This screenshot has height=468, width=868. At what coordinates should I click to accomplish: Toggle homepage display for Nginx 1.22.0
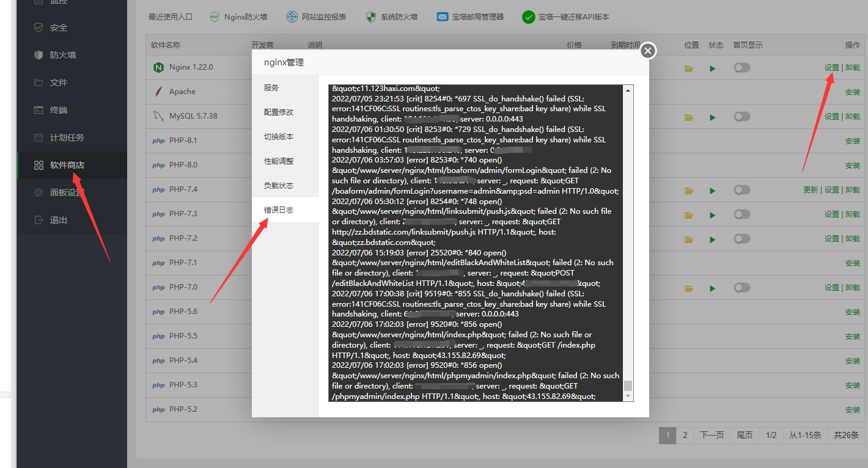click(x=742, y=67)
